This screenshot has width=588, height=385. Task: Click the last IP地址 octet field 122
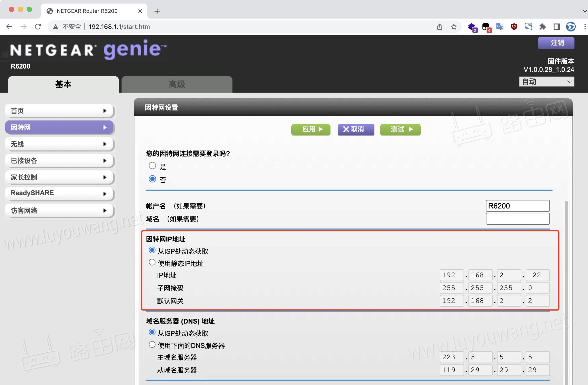click(538, 275)
